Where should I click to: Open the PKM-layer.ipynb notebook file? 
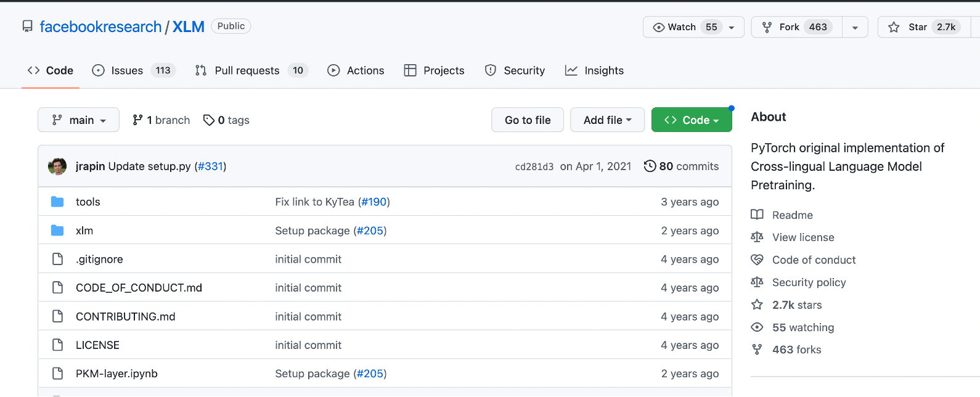(x=116, y=374)
